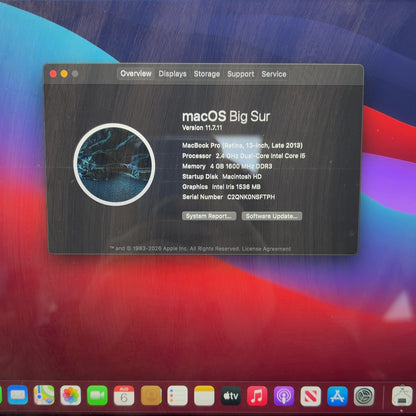Open the Calendar dock icon

[124, 395]
